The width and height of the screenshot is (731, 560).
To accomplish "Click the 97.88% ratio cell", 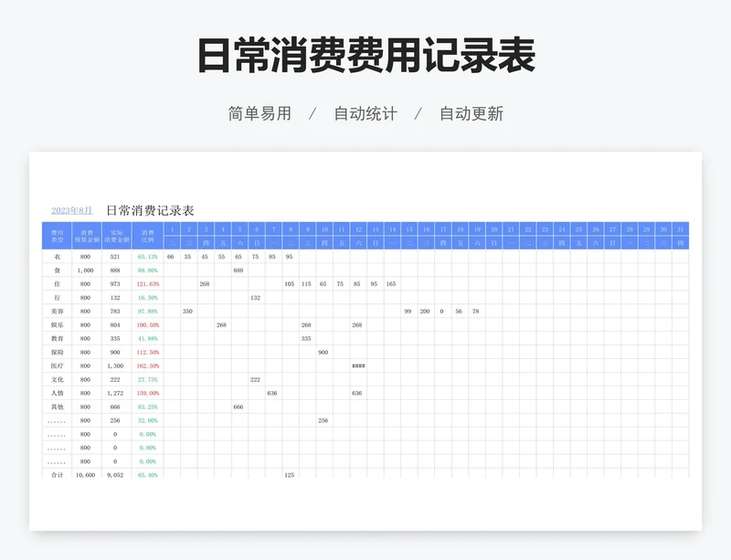I will 148,311.
